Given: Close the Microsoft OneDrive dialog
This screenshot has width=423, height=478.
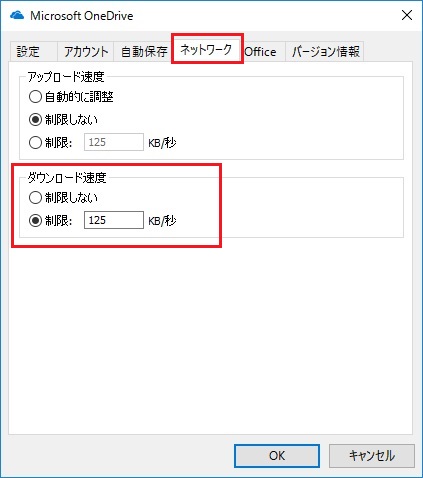Looking at the screenshot, I should (x=407, y=15).
